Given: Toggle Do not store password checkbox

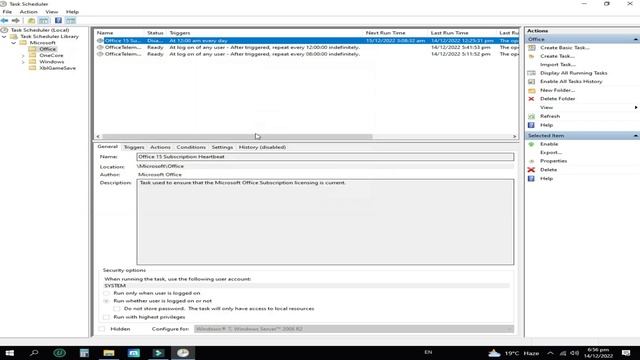Looking at the screenshot, I should click(x=117, y=309).
